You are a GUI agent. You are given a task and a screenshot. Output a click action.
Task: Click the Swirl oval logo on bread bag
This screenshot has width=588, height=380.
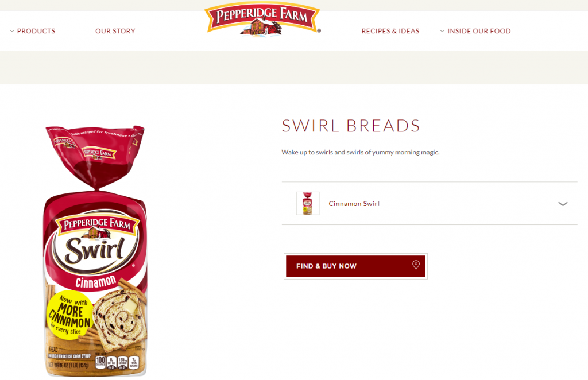coord(96,249)
